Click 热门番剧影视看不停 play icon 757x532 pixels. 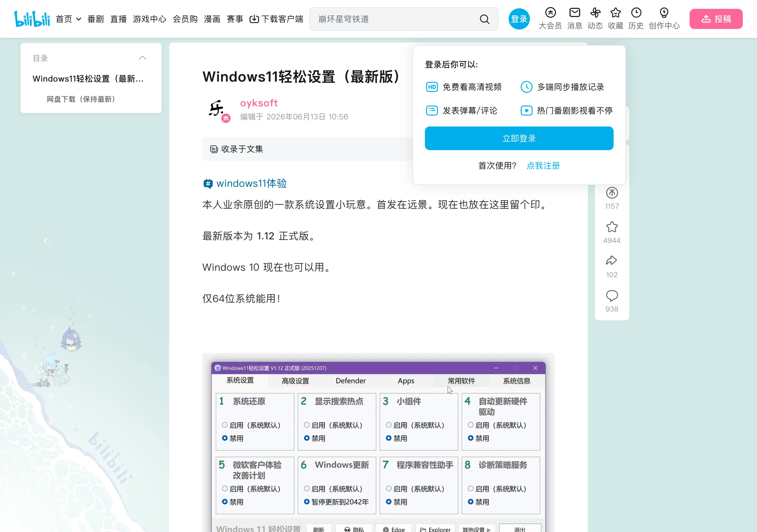tap(527, 111)
